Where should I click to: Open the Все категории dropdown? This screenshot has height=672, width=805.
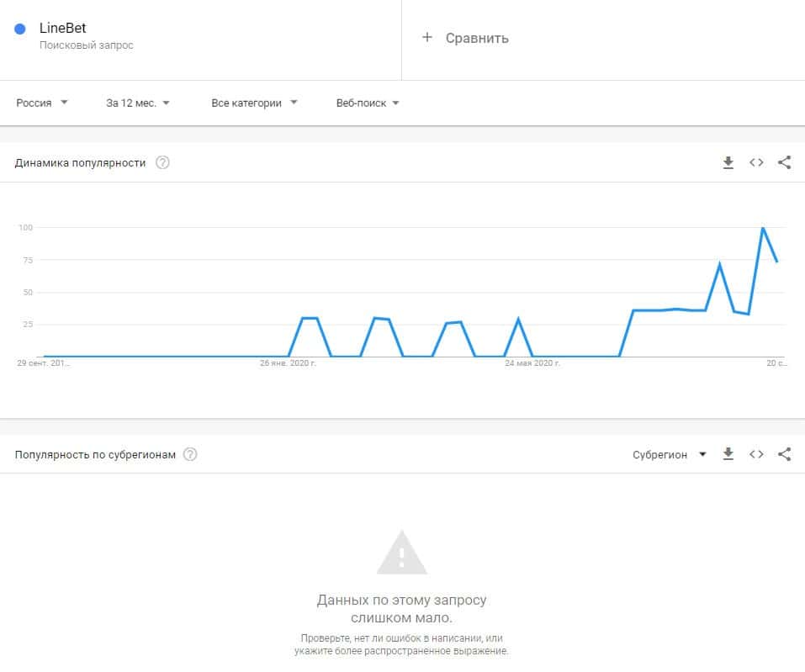point(254,103)
